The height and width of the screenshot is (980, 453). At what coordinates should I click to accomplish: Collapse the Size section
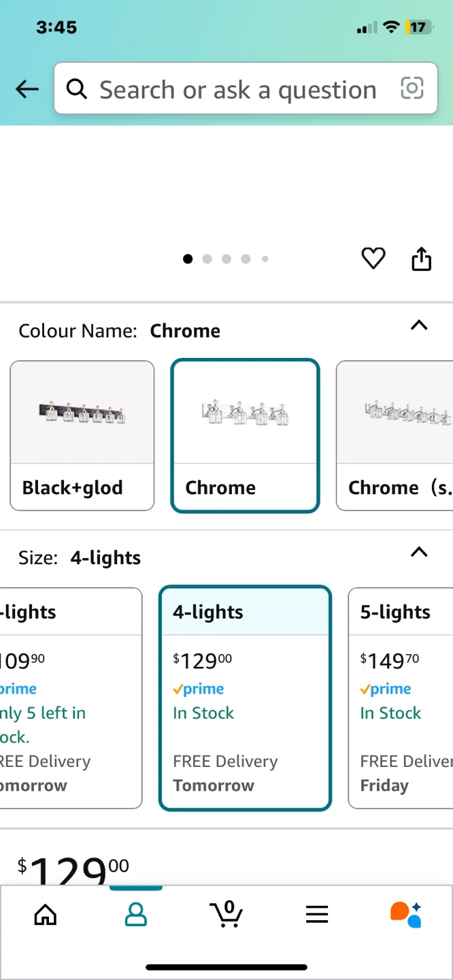click(x=419, y=552)
